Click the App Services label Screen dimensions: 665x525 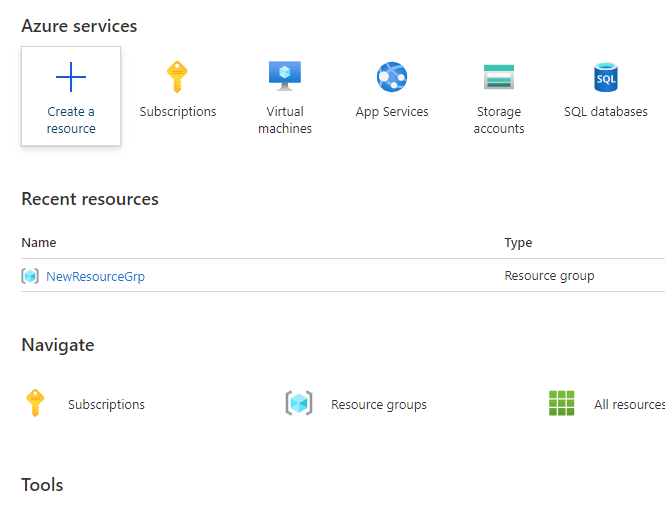(x=392, y=112)
